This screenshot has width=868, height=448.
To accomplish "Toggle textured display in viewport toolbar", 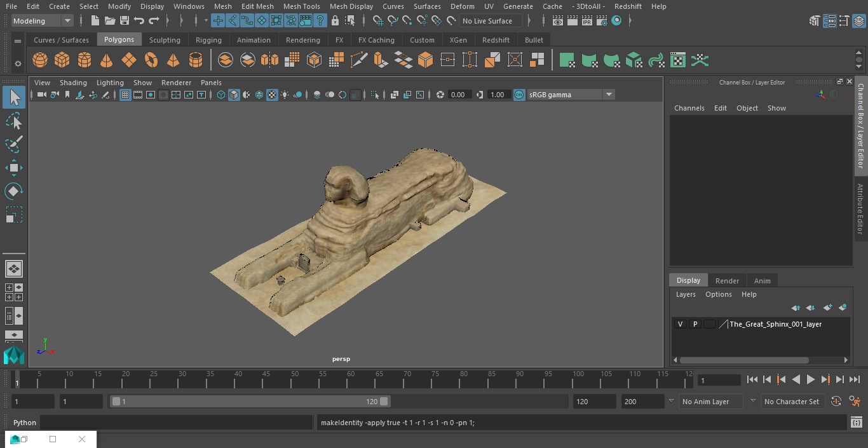I will pos(272,95).
